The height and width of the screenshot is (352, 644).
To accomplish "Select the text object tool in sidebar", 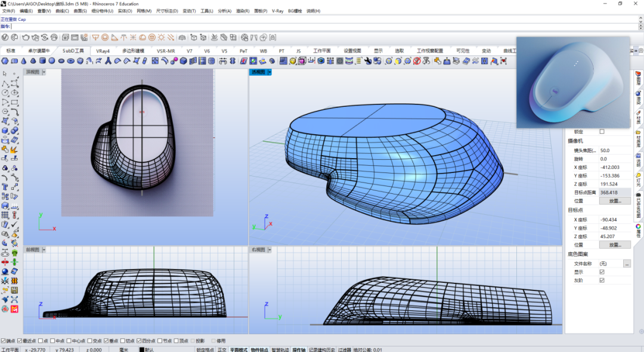I will click(x=5, y=187).
